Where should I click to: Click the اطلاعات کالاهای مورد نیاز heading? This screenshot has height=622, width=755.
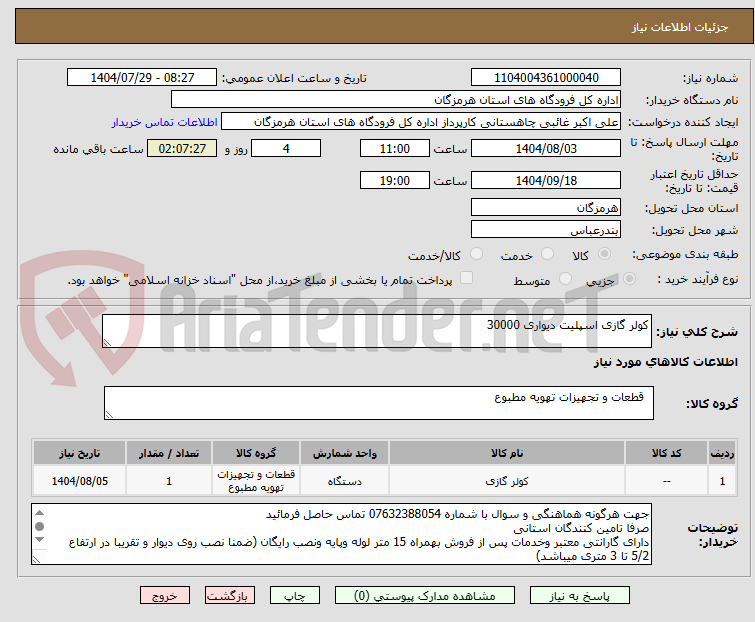coord(665,362)
